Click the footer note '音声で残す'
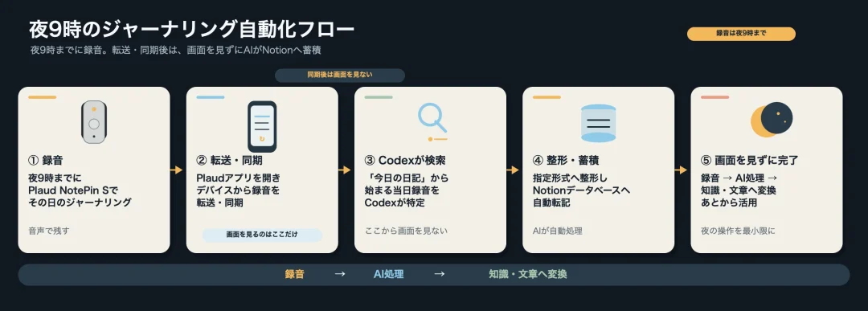 click(x=49, y=231)
